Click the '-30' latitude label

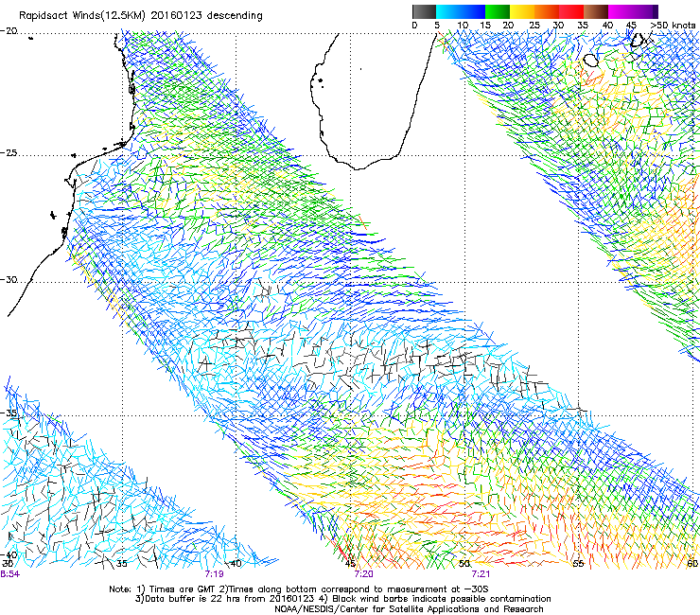[x=9, y=280]
